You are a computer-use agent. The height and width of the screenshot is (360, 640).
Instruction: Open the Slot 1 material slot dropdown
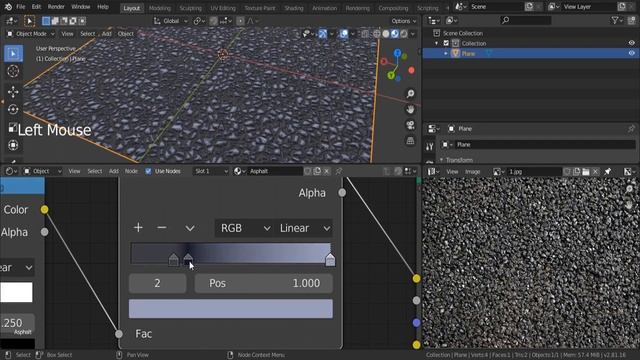(x=211, y=171)
